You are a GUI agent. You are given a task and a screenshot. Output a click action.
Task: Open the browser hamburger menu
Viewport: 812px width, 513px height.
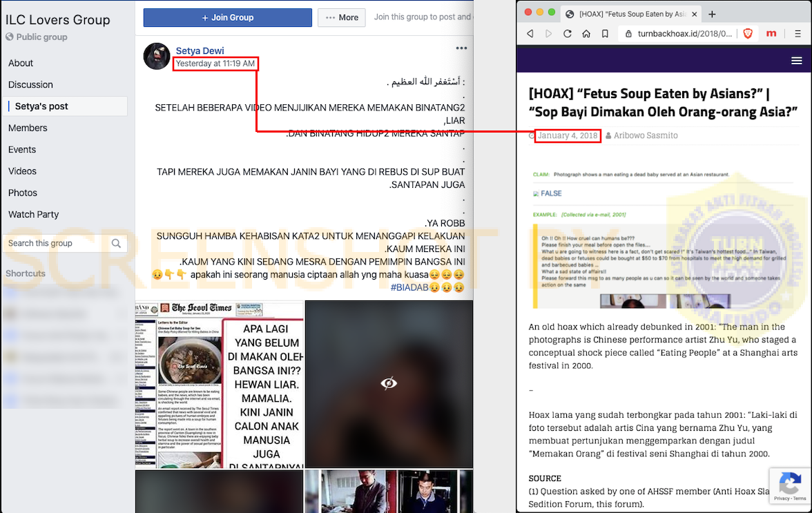click(797, 34)
